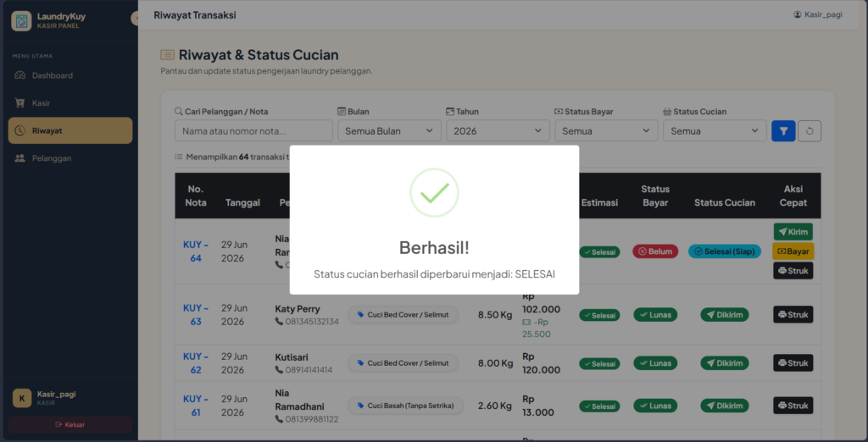Viewport: 868px width, 442px height.
Task: Apply filters with the blue funnel icon
Action: [x=783, y=131]
